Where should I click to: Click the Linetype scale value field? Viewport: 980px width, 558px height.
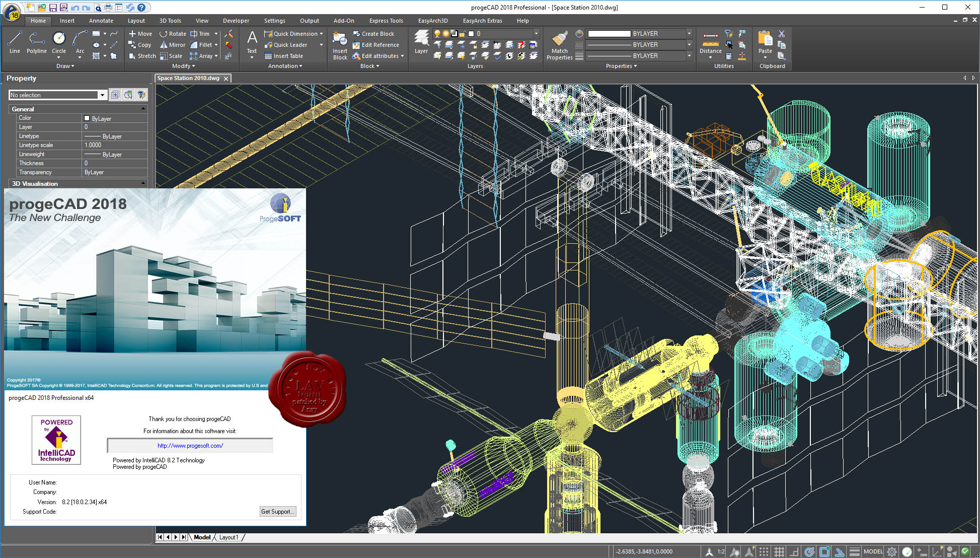115,145
